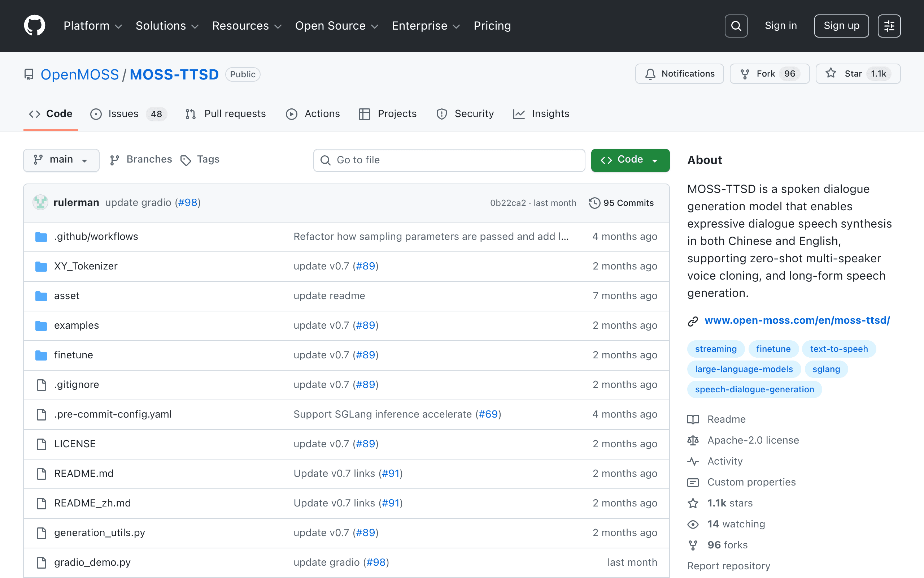This screenshot has height=578, width=924.
Task: Click the Sign up button
Action: coord(841,26)
